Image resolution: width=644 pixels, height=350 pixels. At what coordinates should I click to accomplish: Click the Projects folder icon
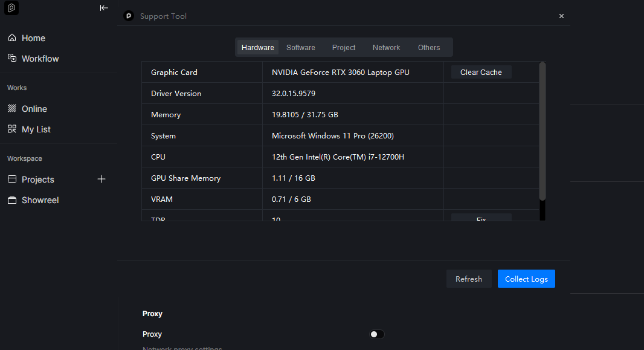click(12, 180)
